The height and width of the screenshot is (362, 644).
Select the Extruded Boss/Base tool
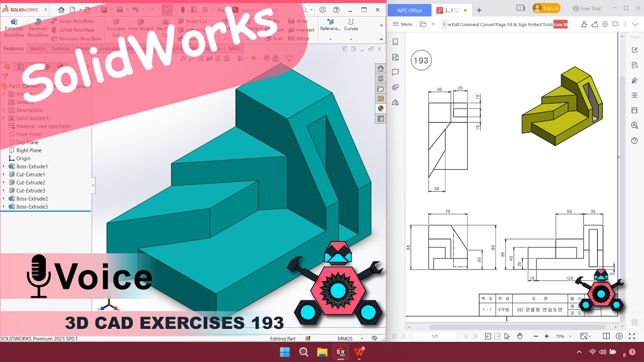click(14, 28)
